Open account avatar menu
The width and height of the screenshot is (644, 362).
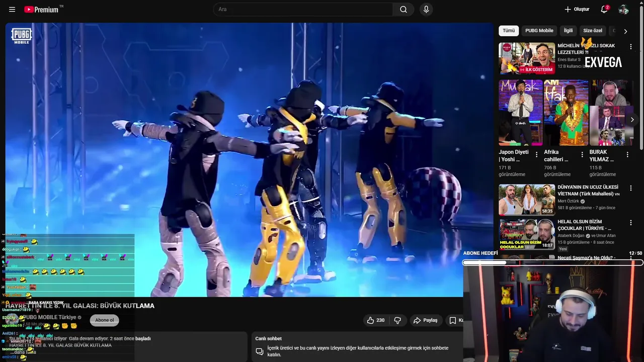[x=623, y=10]
